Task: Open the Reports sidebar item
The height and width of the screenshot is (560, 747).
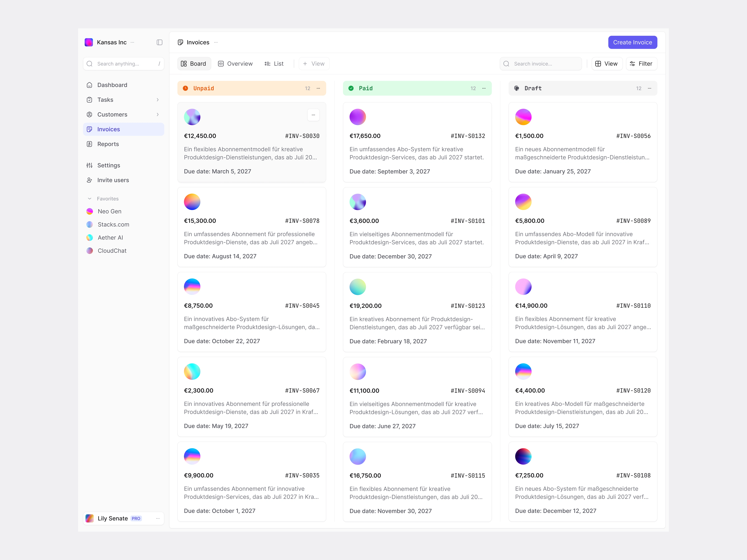Action: click(x=108, y=144)
